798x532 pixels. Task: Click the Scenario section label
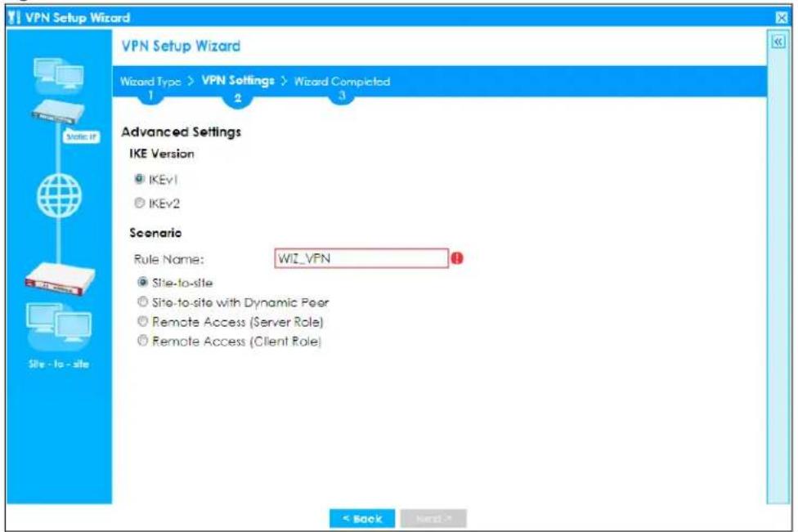pyautogui.click(x=155, y=233)
